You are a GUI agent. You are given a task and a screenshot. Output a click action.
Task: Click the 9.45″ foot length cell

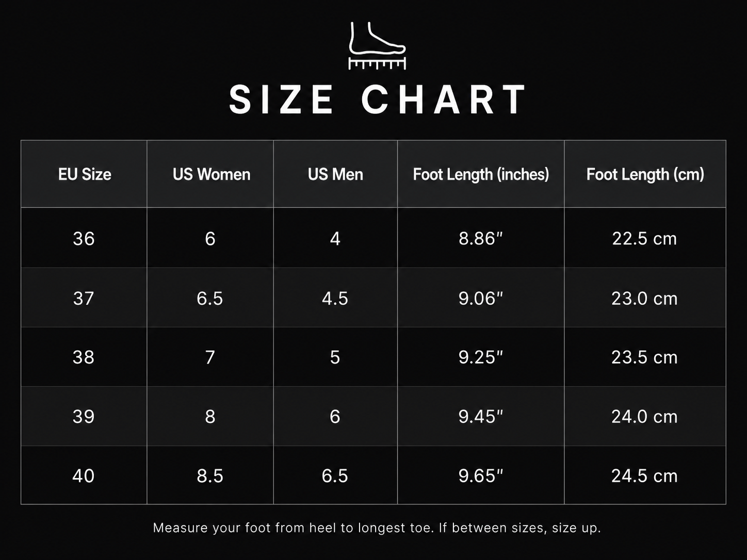[481, 416]
